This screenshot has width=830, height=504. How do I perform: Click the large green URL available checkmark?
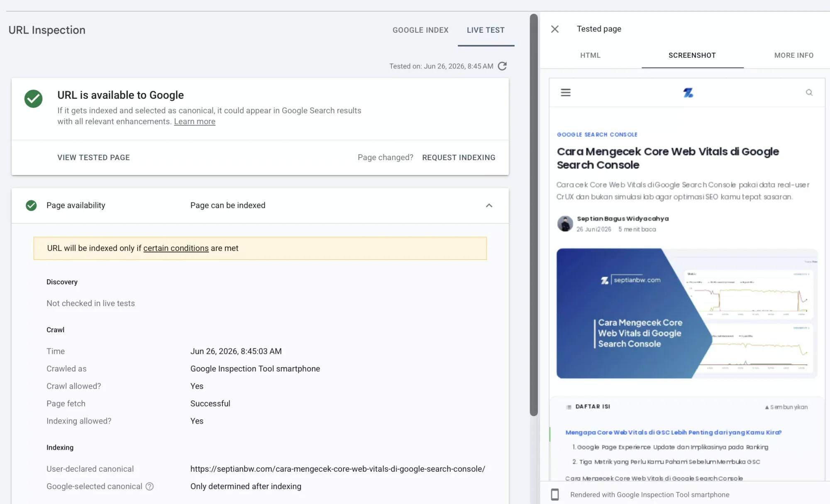pos(33,99)
